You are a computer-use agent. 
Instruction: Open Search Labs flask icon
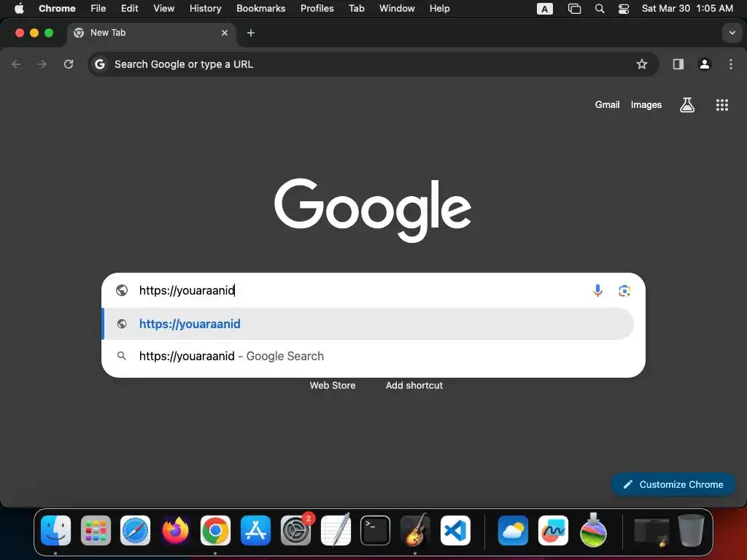(x=687, y=105)
